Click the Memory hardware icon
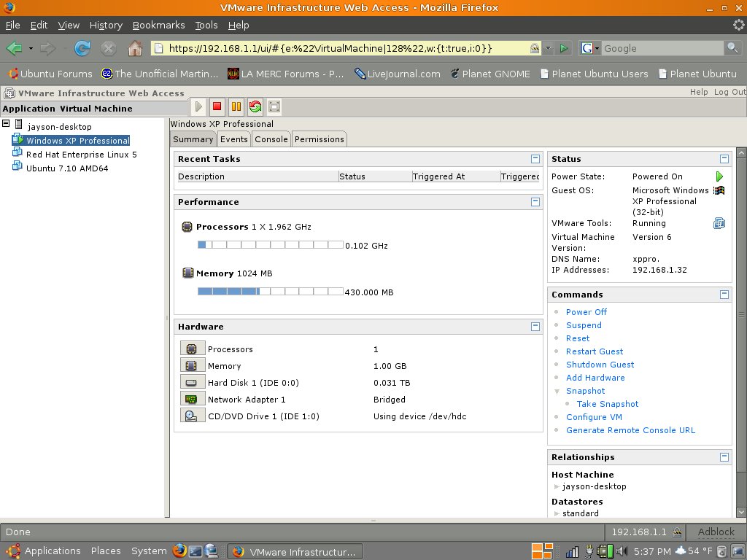The image size is (747, 560). [192, 365]
